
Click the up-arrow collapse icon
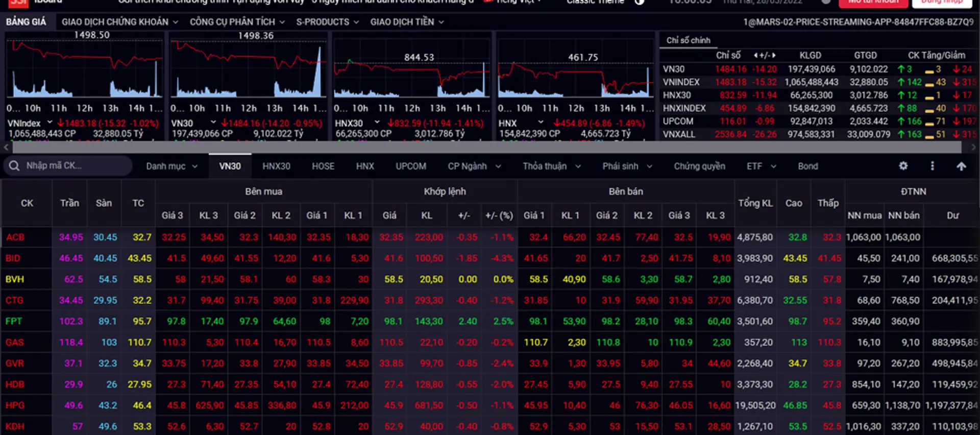click(961, 166)
